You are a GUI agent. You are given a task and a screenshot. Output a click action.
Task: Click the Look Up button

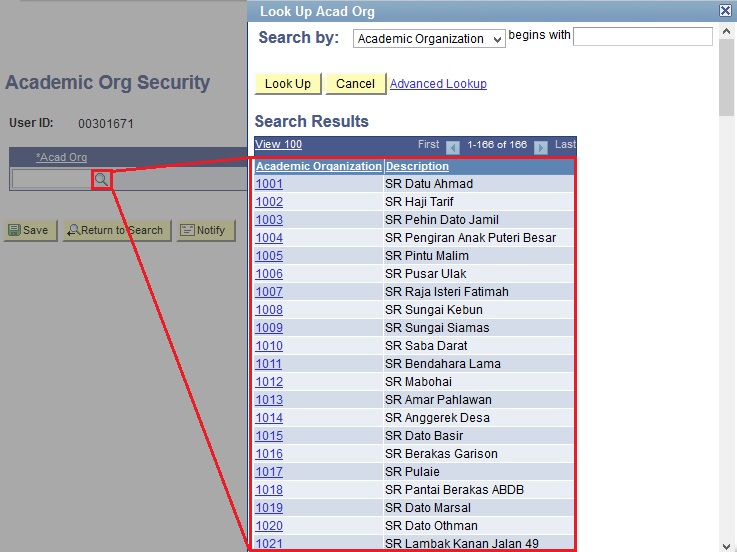click(288, 84)
